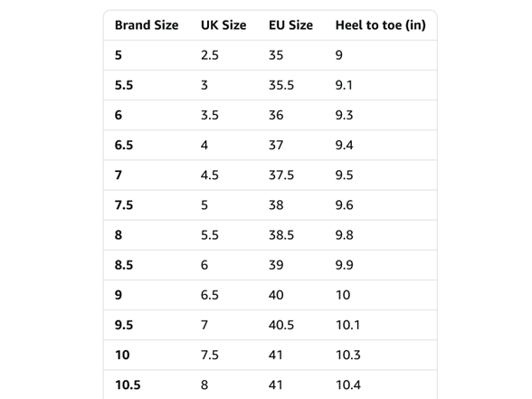Screen dimensions: 532x399
Task: Select brand size 10.5 row label
Action: coord(128,385)
